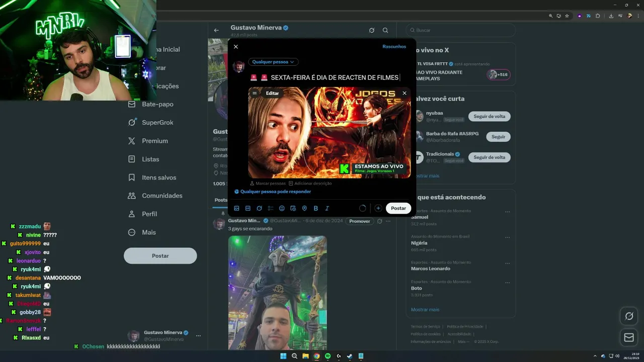Image resolution: width=644 pixels, height=362 pixels.
Task: Add a GIF using the GIF icon
Action: 248,208
